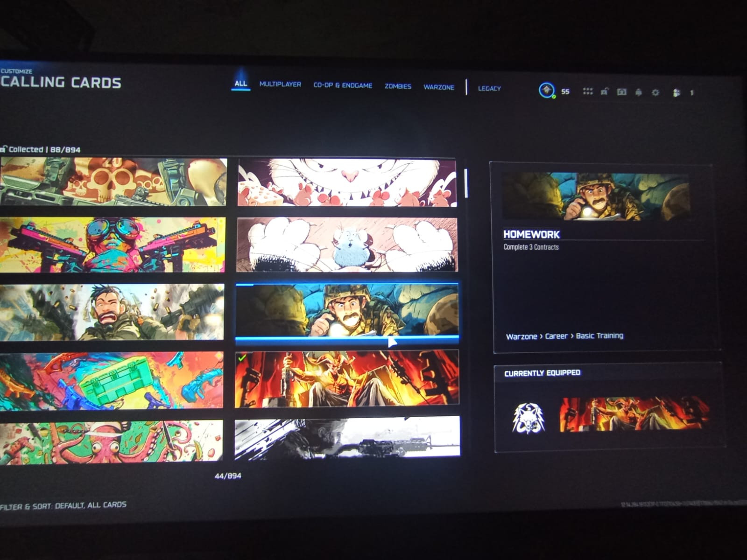The image size is (747, 560).
Task: Select the green supply crate card
Action: [111, 381]
